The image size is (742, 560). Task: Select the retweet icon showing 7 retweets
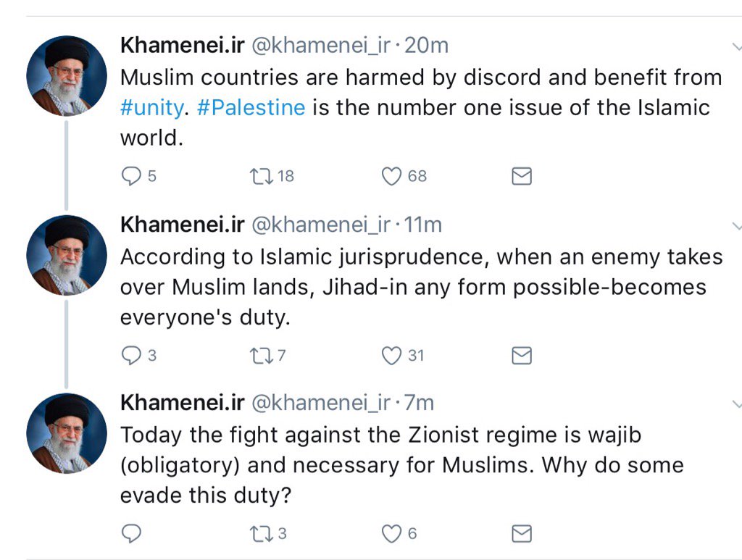[x=262, y=355]
